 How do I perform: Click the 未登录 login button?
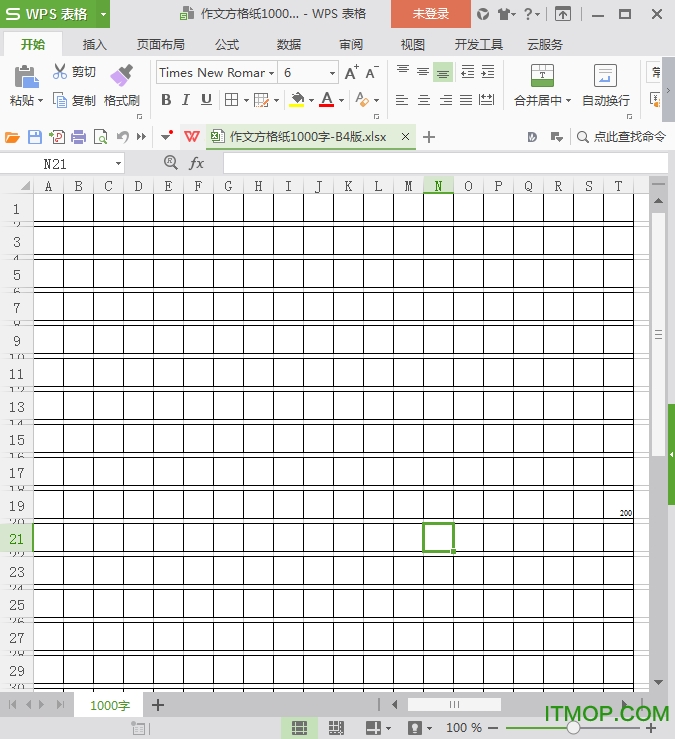(429, 14)
